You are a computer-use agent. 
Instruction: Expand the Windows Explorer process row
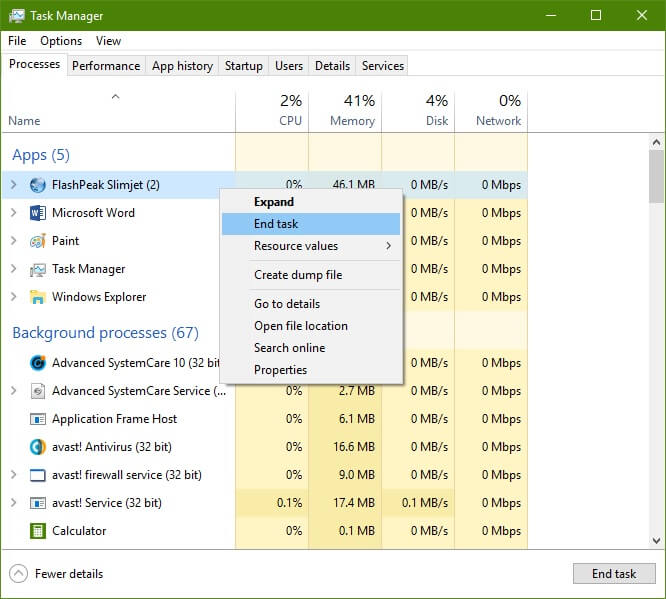tap(14, 297)
